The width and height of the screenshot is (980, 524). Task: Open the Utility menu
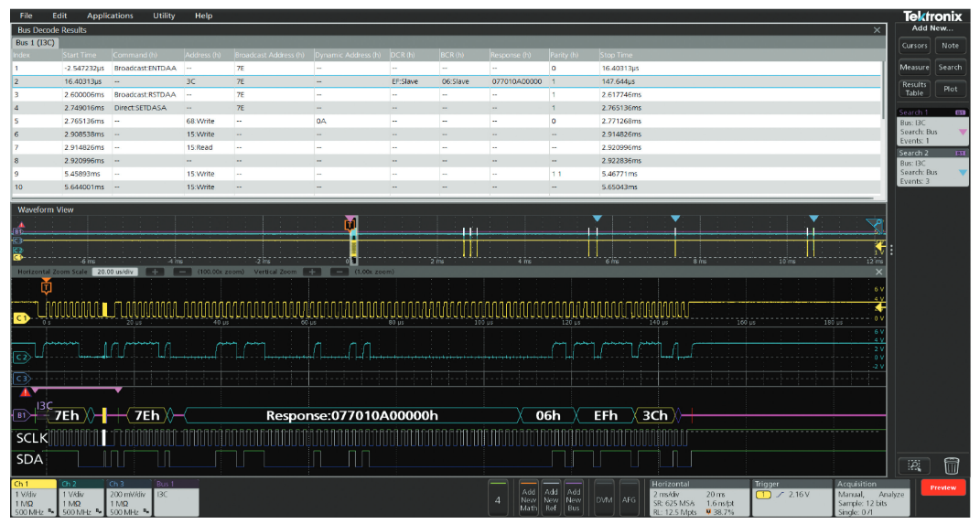pyautogui.click(x=164, y=16)
